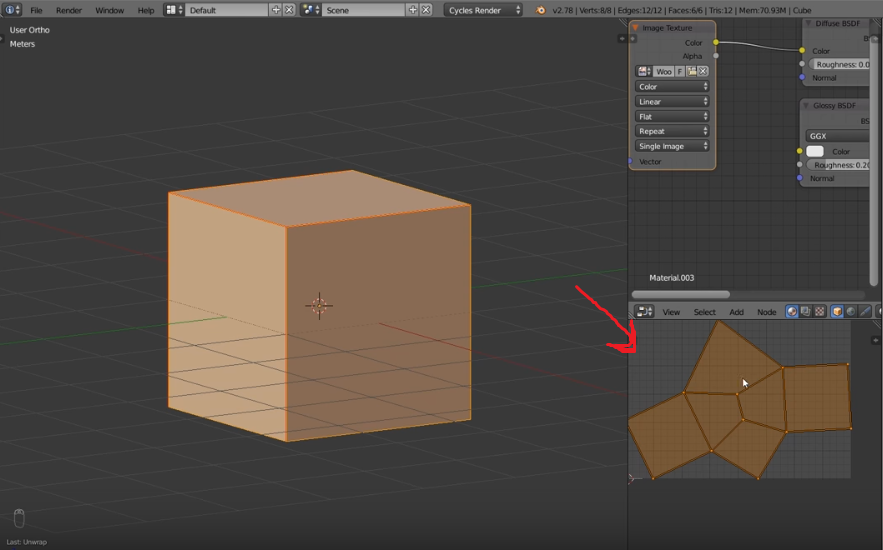The image size is (883, 550).
Task: Add a new scene
Action: click(413, 10)
